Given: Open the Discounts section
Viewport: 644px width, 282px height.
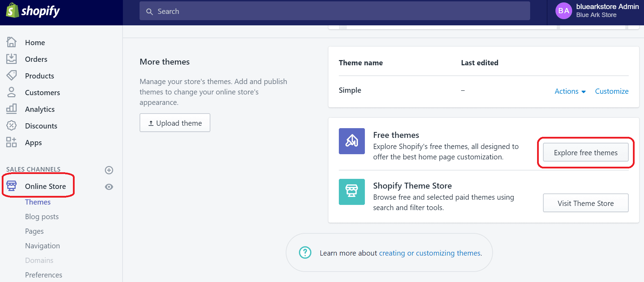Looking at the screenshot, I should coord(41,126).
